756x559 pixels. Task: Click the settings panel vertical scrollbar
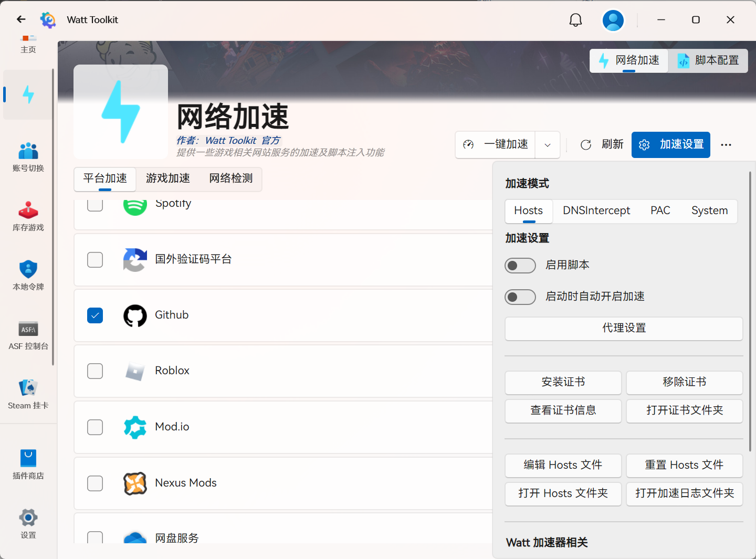(x=750, y=311)
